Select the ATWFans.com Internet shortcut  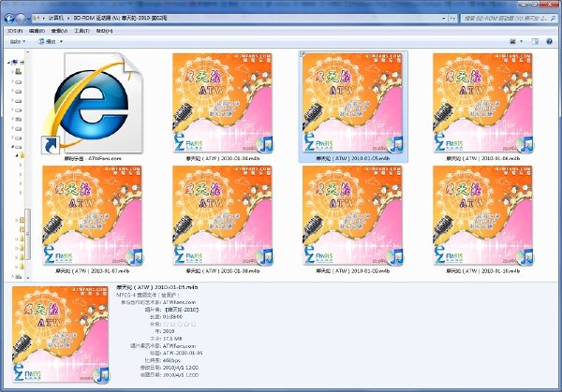point(93,107)
